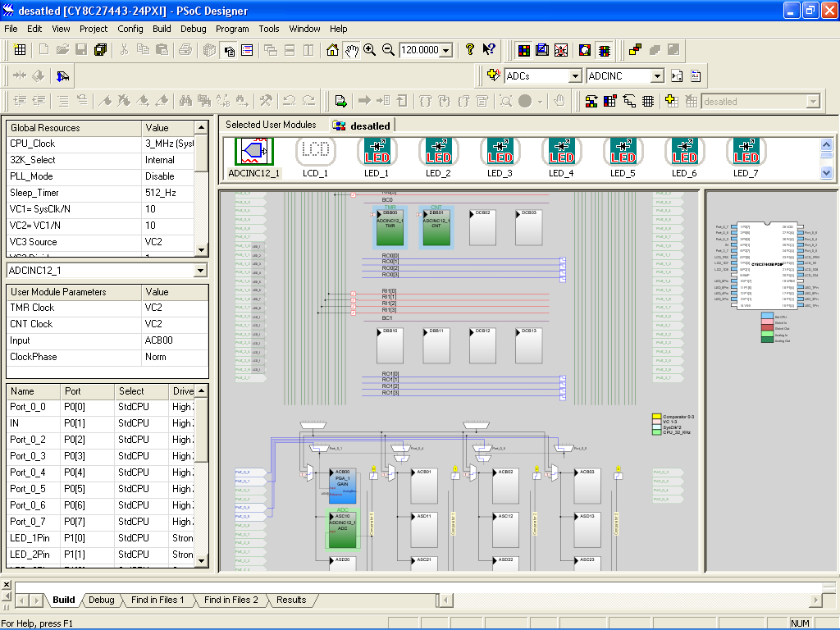The image size is (840, 630).
Task: Click the add configuration yellow plus icon
Action: tap(672, 101)
